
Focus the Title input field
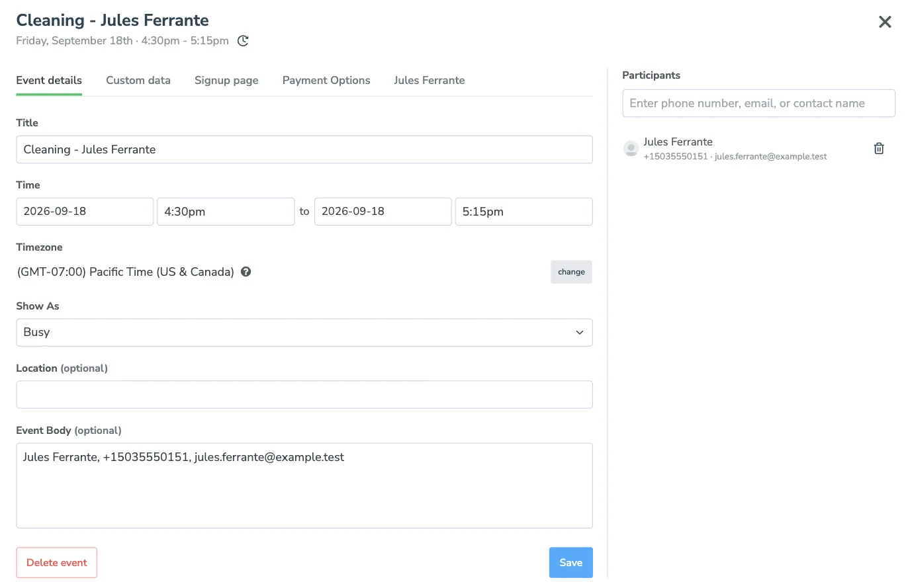pyautogui.click(x=304, y=149)
